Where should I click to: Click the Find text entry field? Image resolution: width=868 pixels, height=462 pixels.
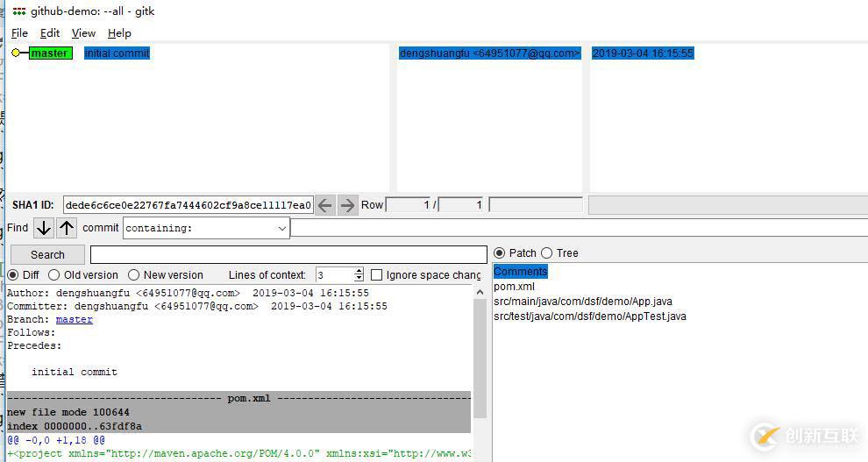(579, 228)
